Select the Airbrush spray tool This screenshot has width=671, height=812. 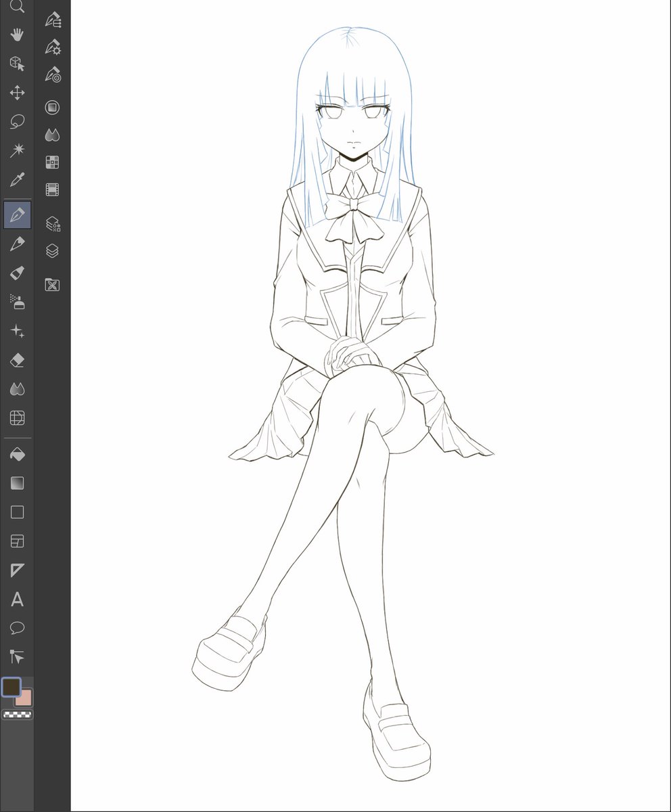tap(18, 302)
